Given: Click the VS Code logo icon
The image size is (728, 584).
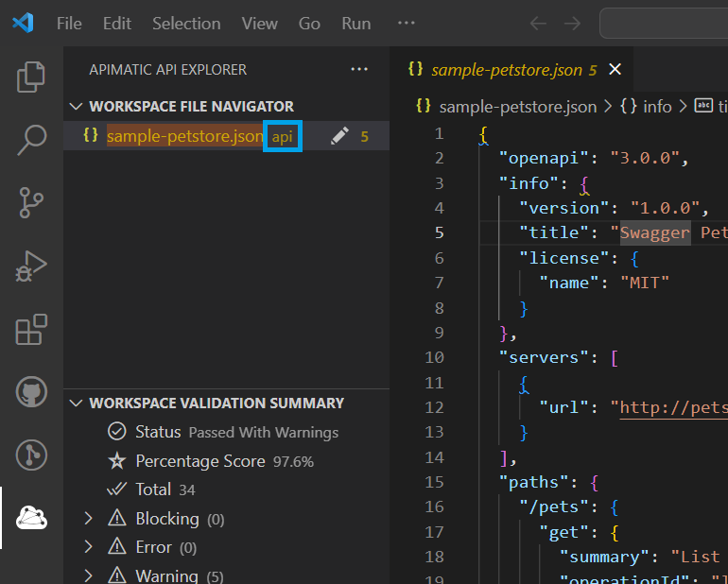Looking at the screenshot, I should click(x=23, y=23).
